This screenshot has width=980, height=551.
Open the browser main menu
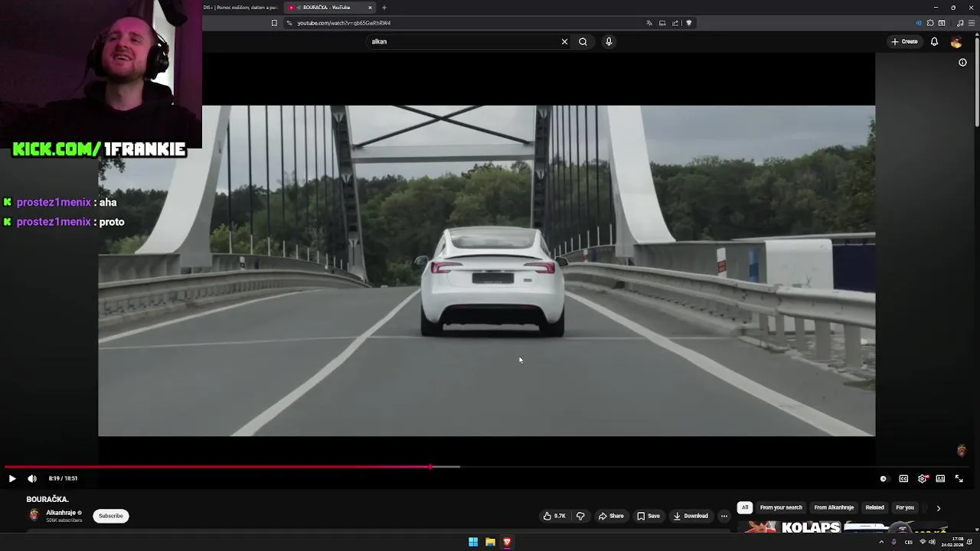coord(972,23)
